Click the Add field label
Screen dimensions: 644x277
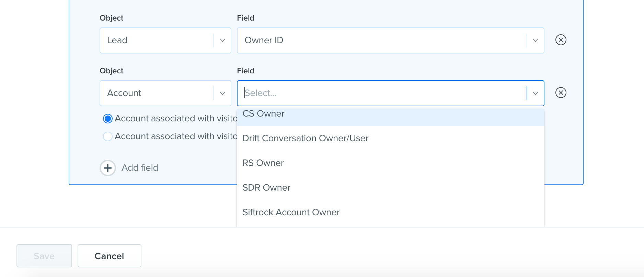coord(140,168)
